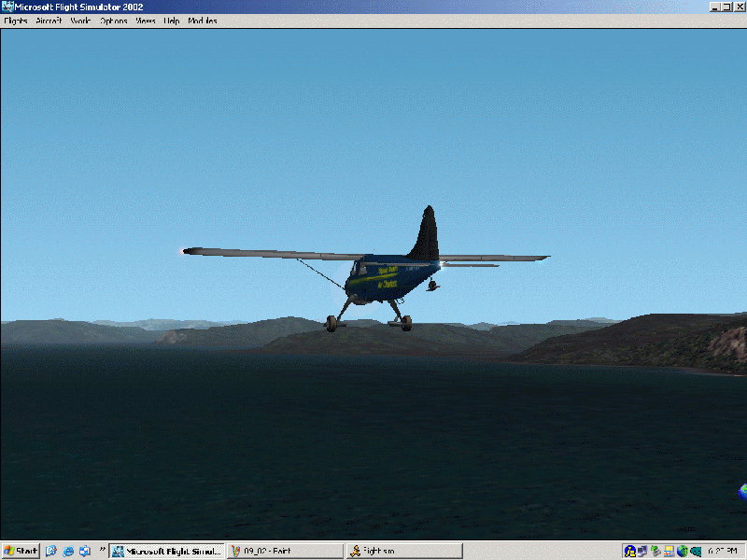Switch to Microsoft Flight Simulator taskbar button

[167, 551]
